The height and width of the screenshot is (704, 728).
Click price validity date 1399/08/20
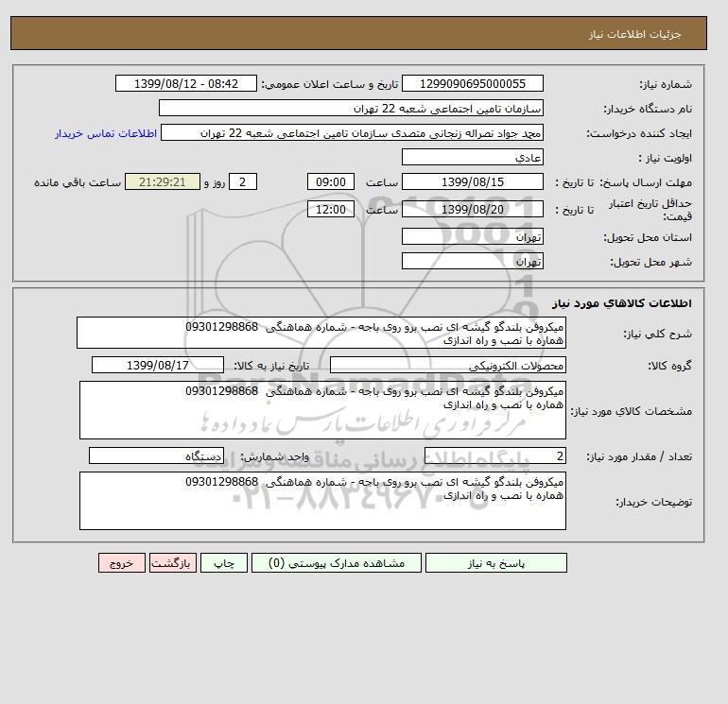click(472, 209)
